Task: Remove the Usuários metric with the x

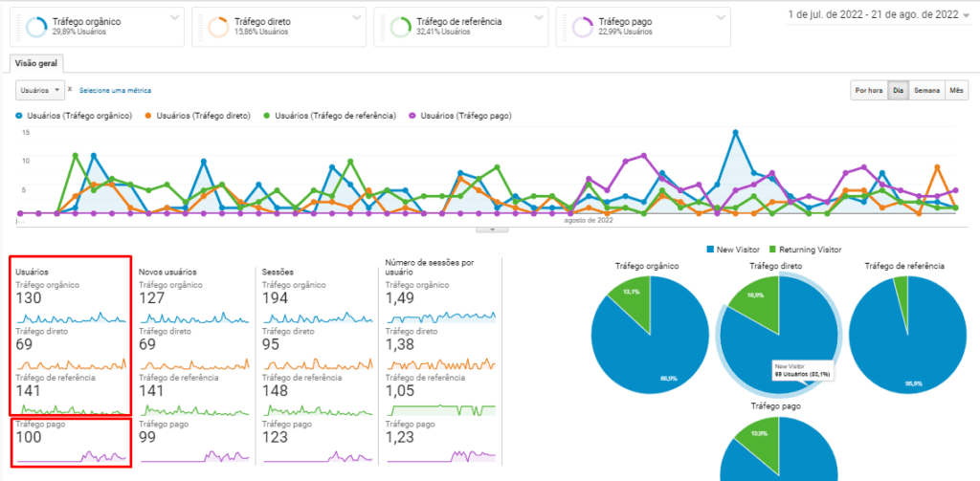Action: pyautogui.click(x=70, y=90)
